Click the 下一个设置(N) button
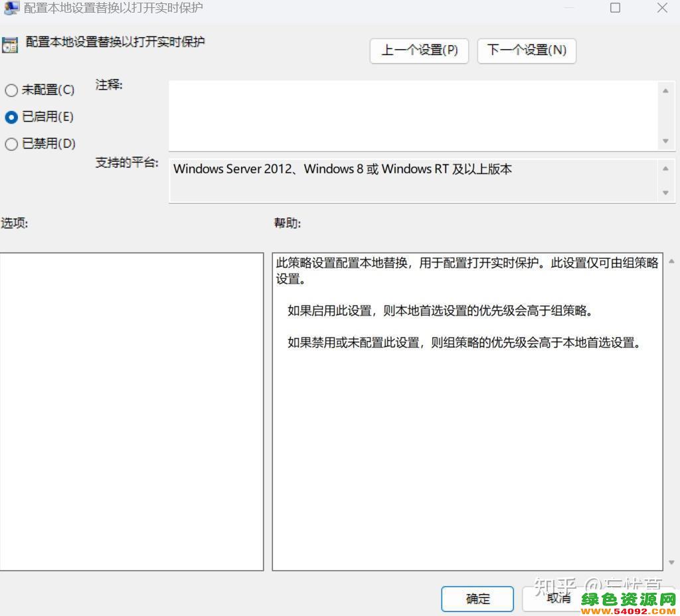This screenshot has height=616, width=680. 527,51
